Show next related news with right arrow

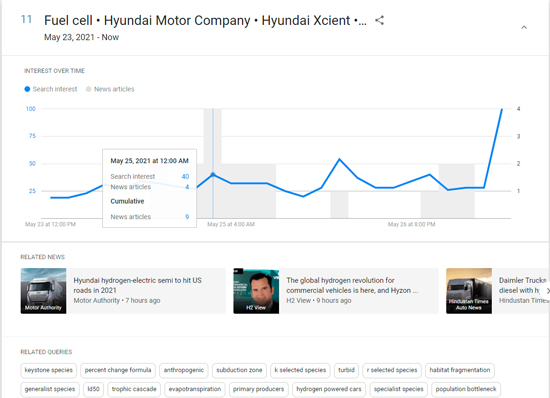546,291
